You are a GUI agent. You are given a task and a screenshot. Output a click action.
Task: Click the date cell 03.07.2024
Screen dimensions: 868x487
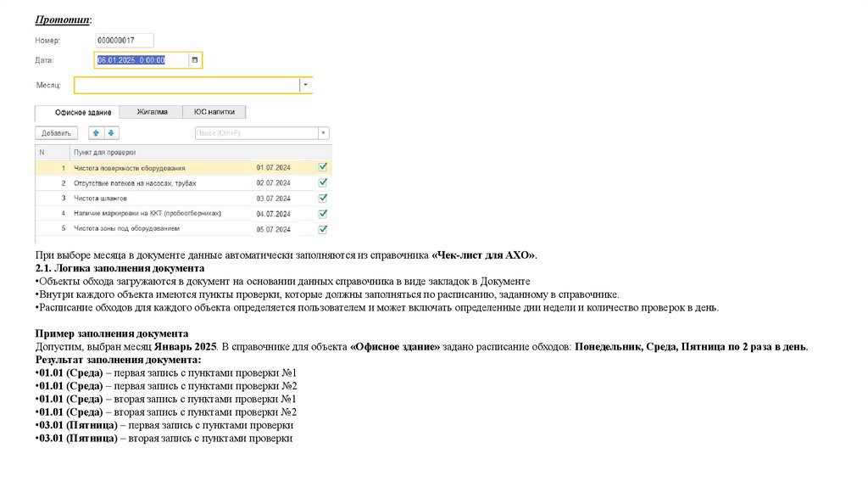click(x=274, y=199)
